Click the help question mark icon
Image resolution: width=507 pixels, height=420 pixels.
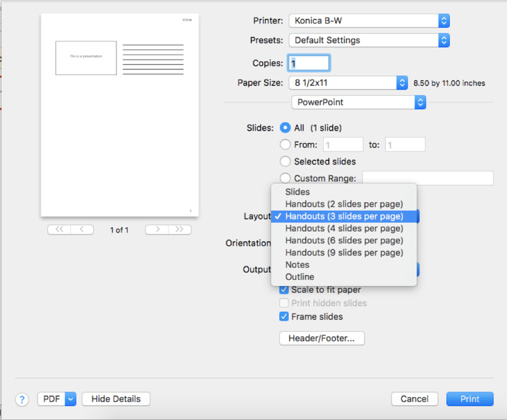[x=22, y=399]
